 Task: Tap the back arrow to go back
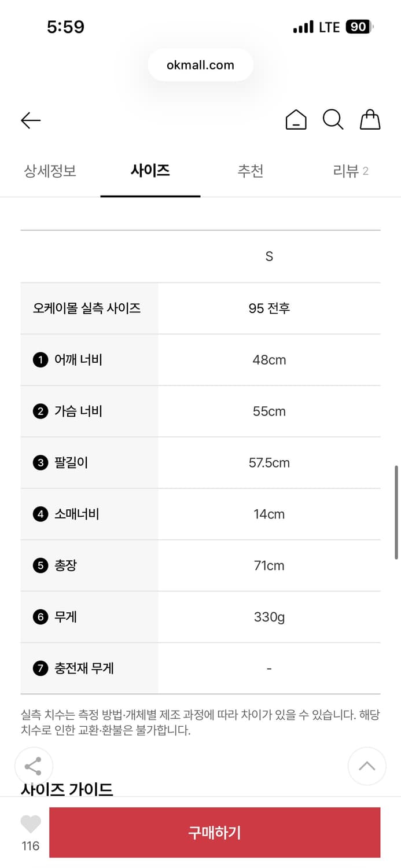(31, 120)
